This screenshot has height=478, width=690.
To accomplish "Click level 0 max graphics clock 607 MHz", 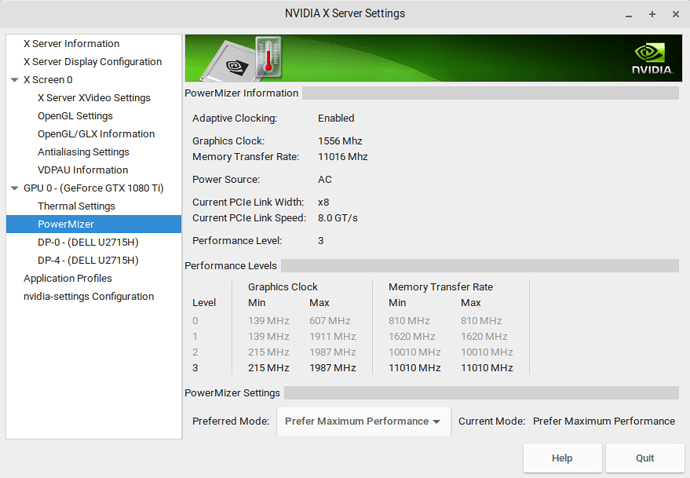I will [x=330, y=320].
